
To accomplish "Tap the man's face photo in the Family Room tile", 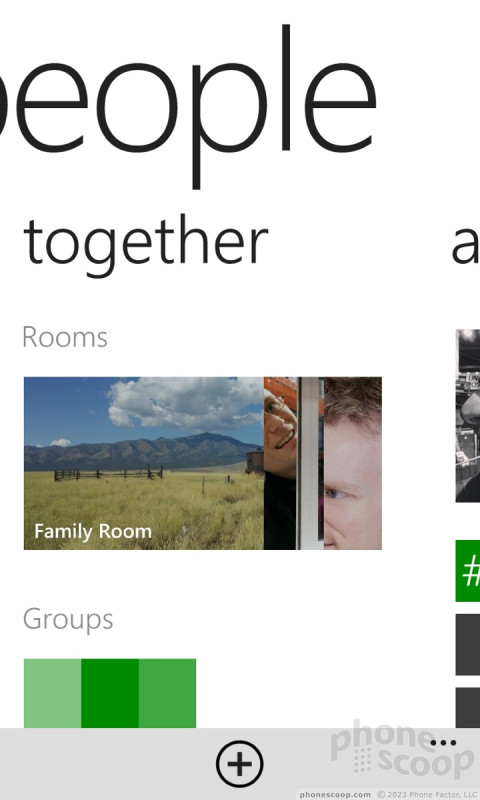I will tap(352, 463).
